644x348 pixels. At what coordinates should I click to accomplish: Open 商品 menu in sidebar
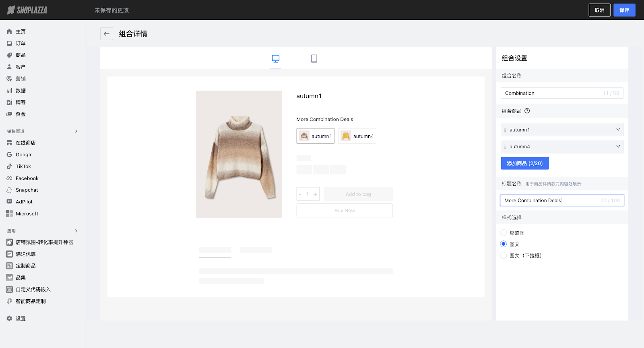pyautogui.click(x=21, y=55)
